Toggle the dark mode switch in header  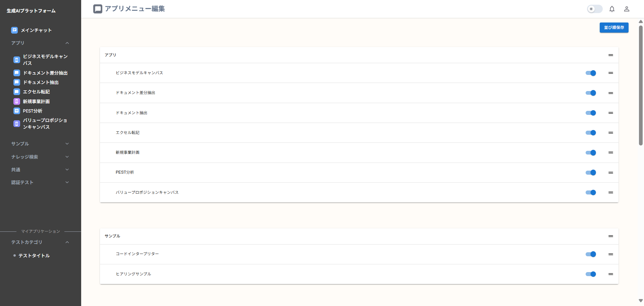coord(594,9)
